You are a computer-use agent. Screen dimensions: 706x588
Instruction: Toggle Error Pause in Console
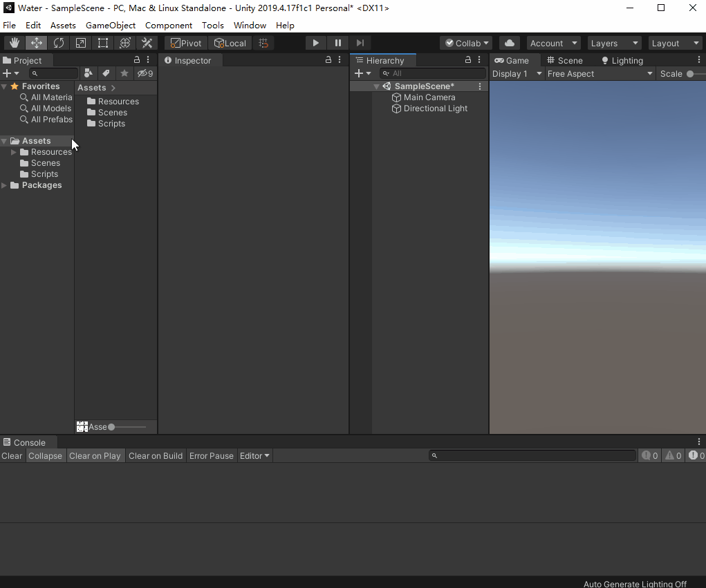pos(211,456)
